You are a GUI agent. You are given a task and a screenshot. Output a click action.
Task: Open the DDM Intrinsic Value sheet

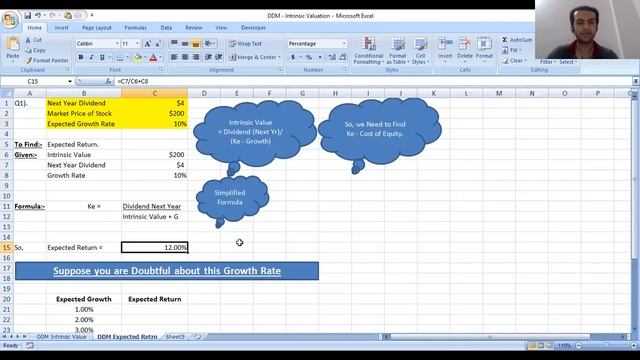[x=62, y=337]
